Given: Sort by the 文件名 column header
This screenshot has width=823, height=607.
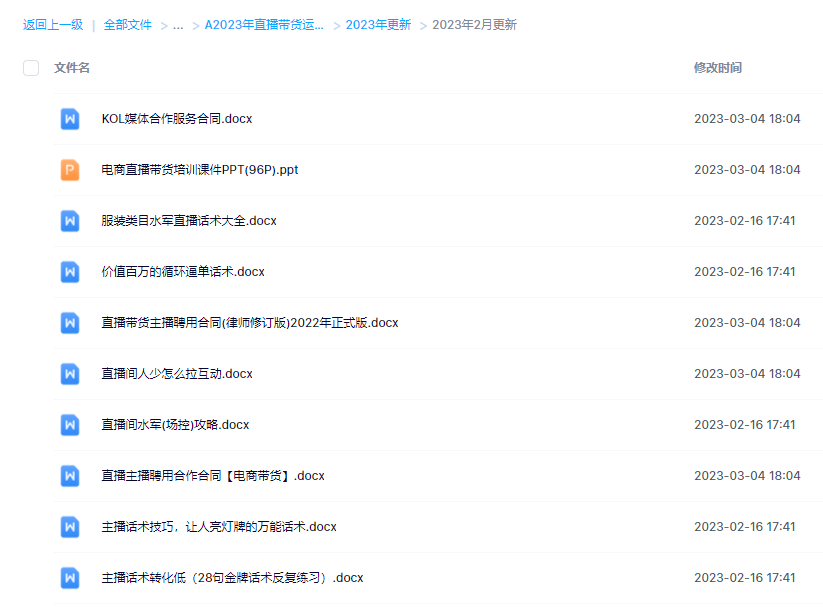Looking at the screenshot, I should click(72, 68).
